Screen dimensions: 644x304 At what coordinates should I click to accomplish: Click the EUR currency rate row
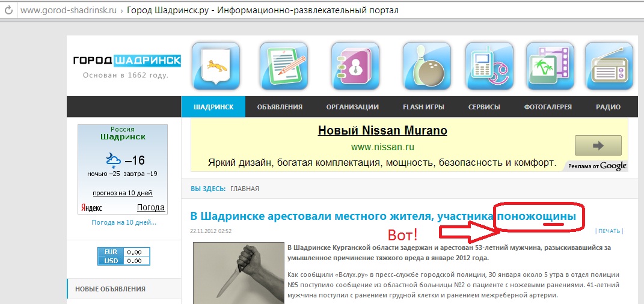point(124,252)
